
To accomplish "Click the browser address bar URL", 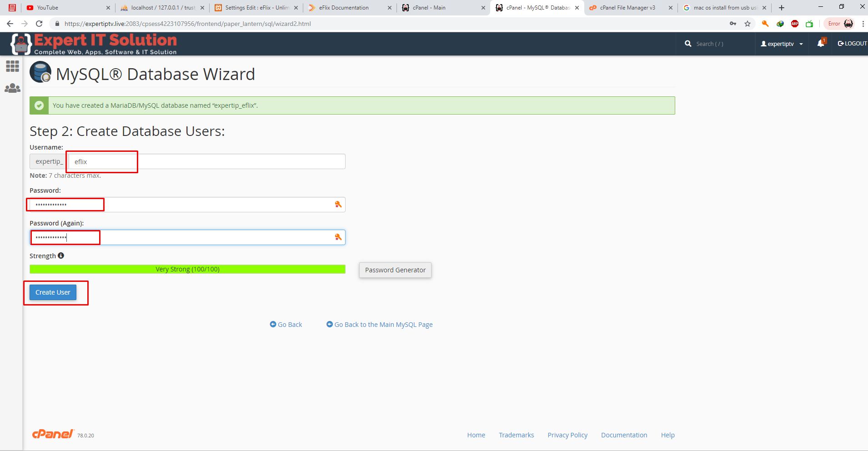I will tap(188, 24).
